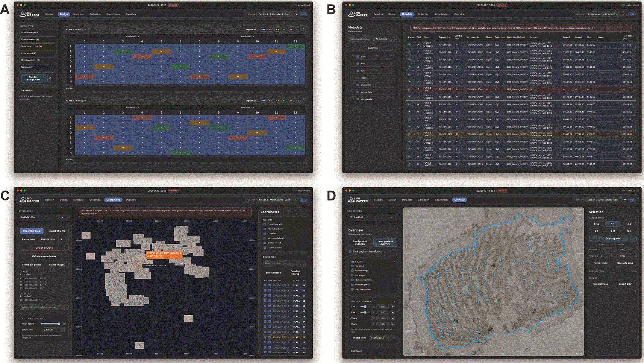Enable Orphan images visibility in panel D
The image size is (644, 363).
tap(352, 270)
